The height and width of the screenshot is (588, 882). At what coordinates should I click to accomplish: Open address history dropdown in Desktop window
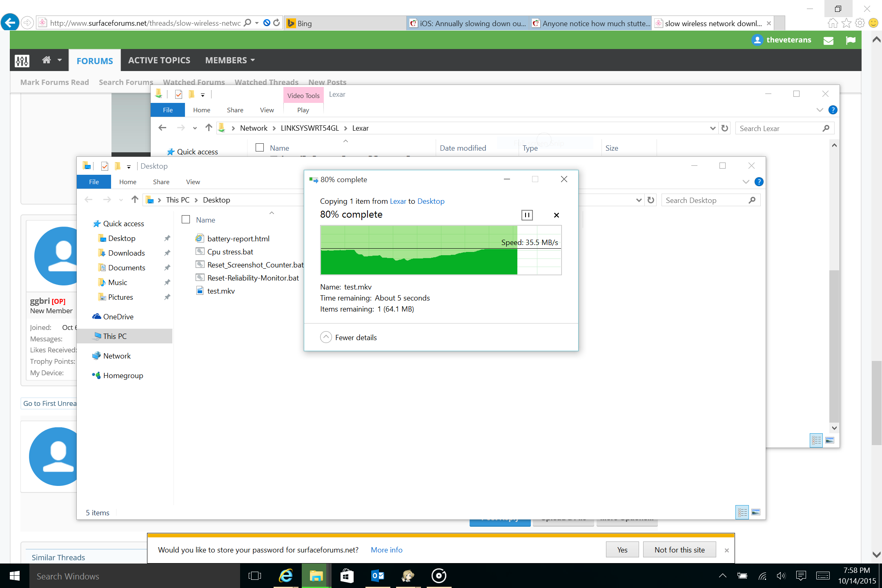coord(639,200)
